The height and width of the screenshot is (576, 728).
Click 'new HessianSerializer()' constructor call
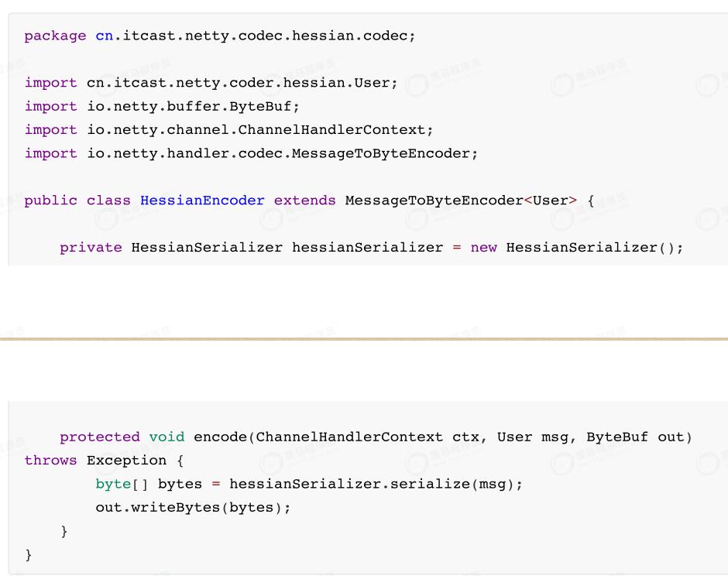[x=577, y=247]
